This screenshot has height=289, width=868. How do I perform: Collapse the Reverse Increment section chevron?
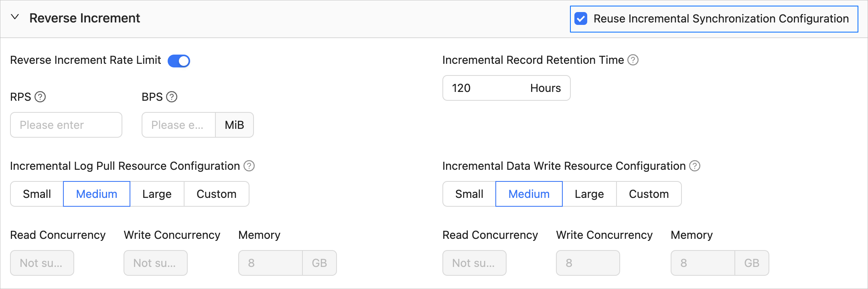coord(15,17)
